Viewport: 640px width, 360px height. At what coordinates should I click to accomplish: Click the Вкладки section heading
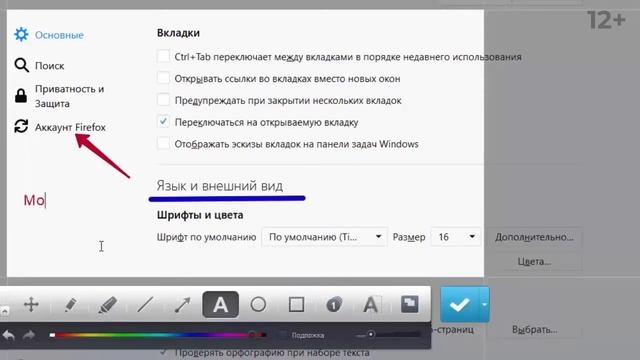click(x=178, y=33)
